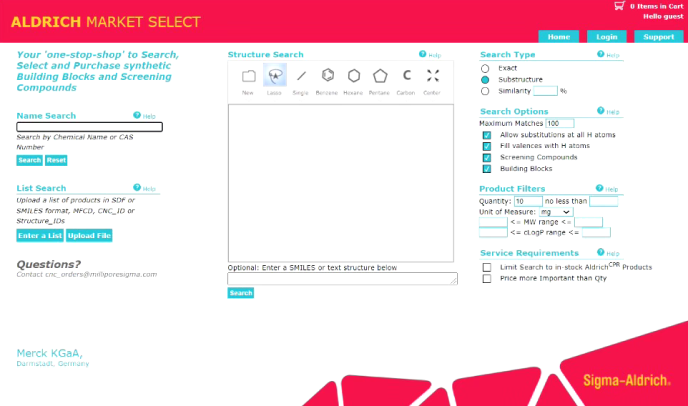Click the Sigma-Aldrich logo
Image resolution: width=688 pixels, height=406 pixels.
tap(627, 381)
